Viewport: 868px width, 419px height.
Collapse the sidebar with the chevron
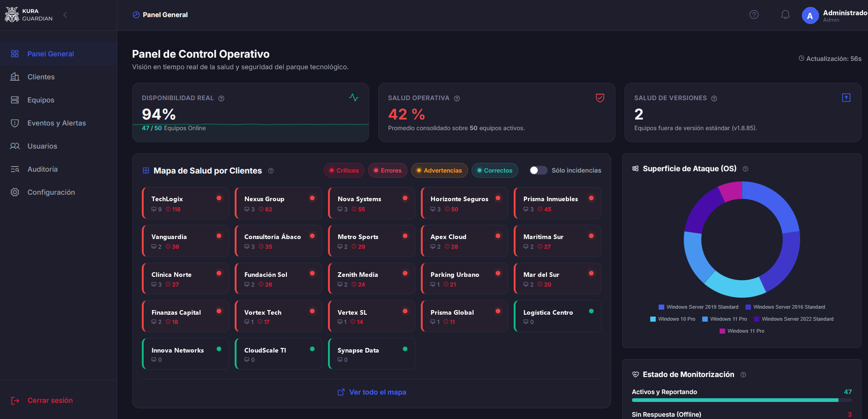tap(65, 15)
